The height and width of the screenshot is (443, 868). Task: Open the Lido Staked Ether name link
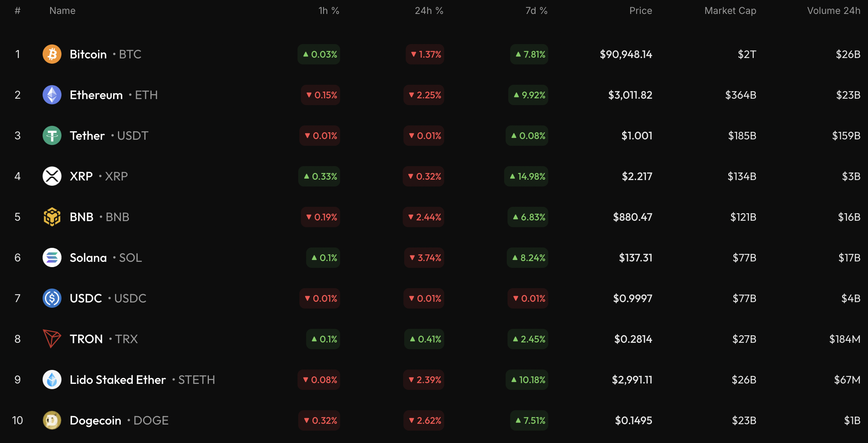(x=118, y=380)
